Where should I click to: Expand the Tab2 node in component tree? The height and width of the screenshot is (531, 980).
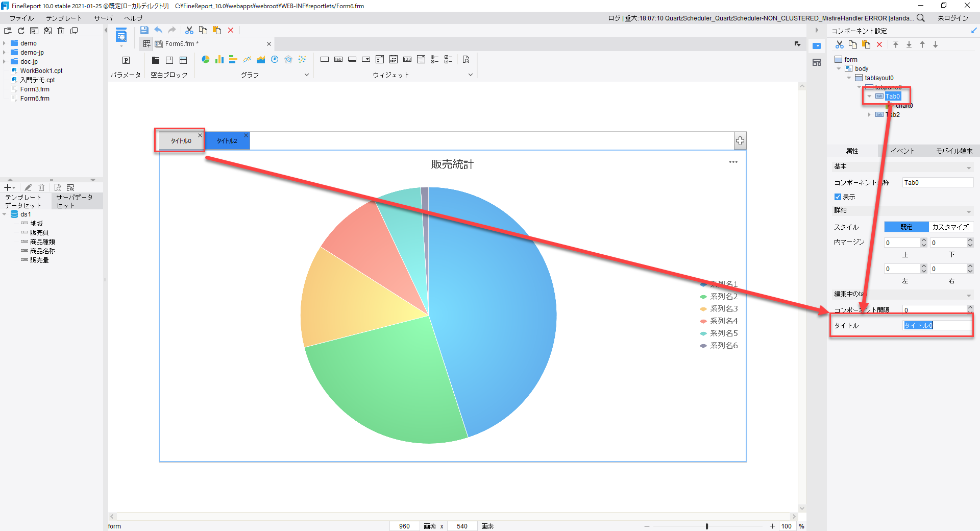click(x=870, y=114)
